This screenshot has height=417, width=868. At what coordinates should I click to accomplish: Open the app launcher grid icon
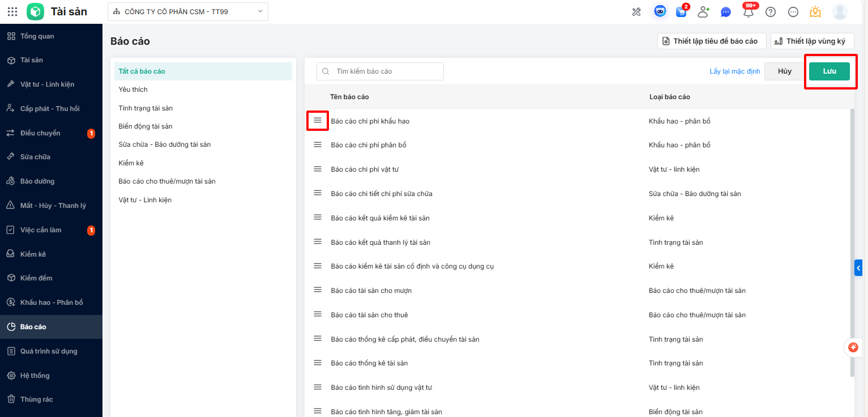(12, 11)
